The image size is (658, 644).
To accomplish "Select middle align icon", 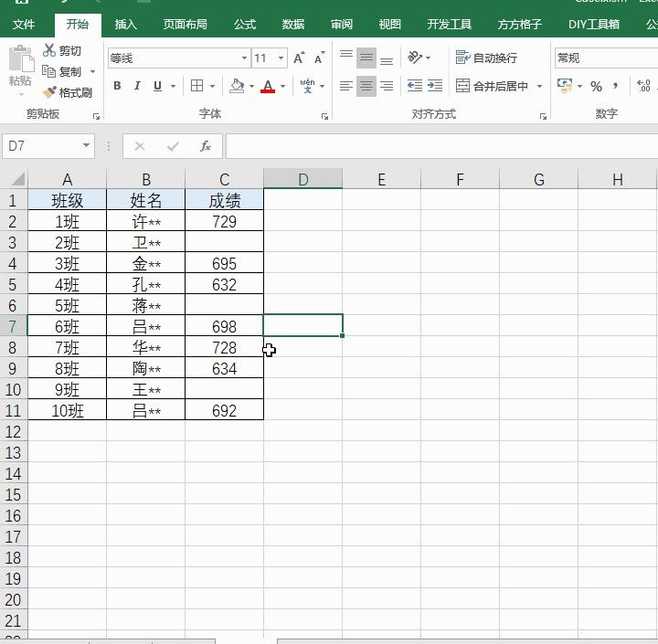I will [x=366, y=58].
